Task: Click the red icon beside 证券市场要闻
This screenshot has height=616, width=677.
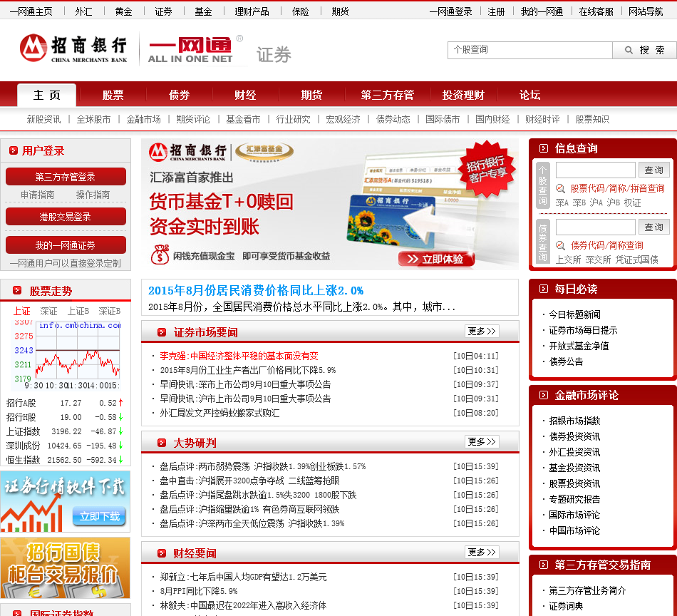Action: tap(162, 332)
